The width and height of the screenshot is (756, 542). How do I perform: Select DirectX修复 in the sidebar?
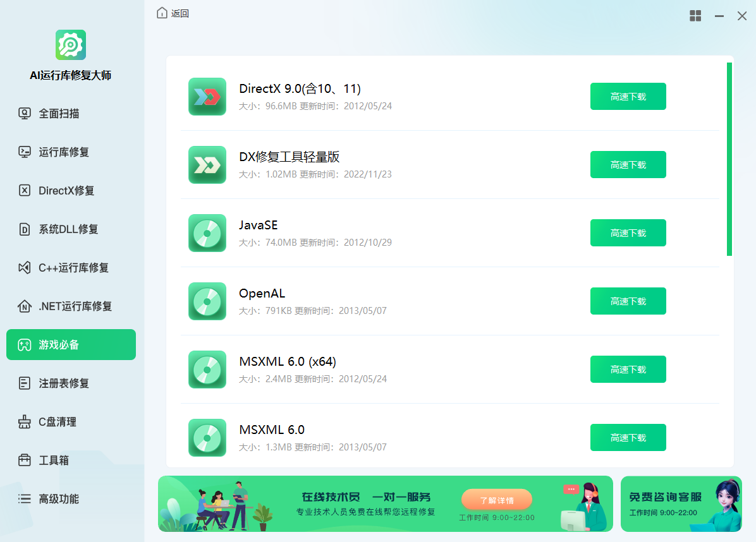(x=66, y=191)
